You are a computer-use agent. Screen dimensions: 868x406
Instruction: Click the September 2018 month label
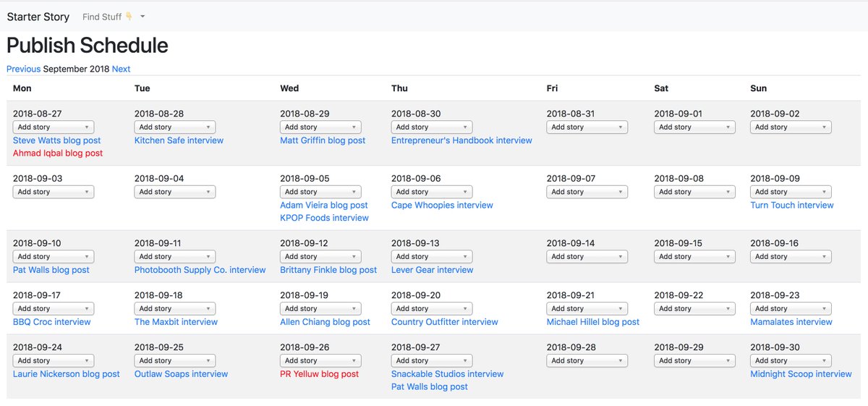(76, 69)
